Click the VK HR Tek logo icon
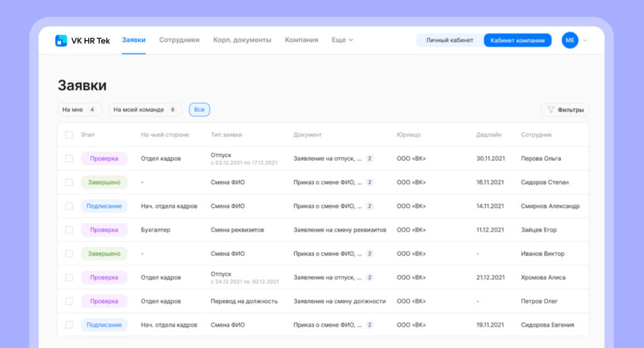 [x=61, y=40]
